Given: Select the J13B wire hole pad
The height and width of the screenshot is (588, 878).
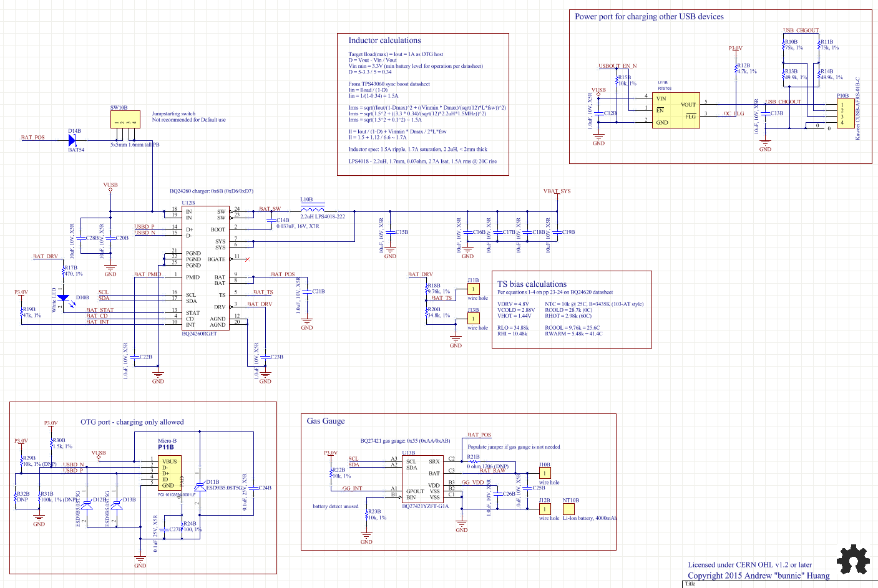Looking at the screenshot, I should (x=474, y=319).
